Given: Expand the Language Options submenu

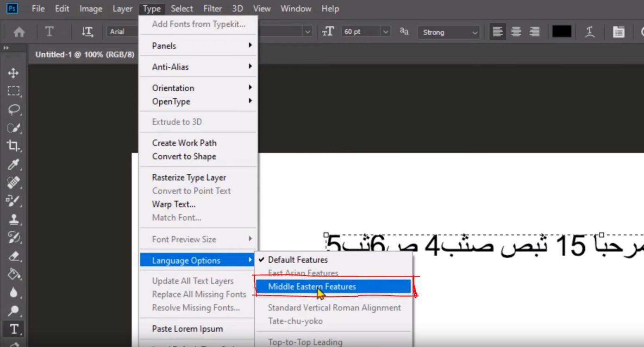Looking at the screenshot, I should point(198,260).
